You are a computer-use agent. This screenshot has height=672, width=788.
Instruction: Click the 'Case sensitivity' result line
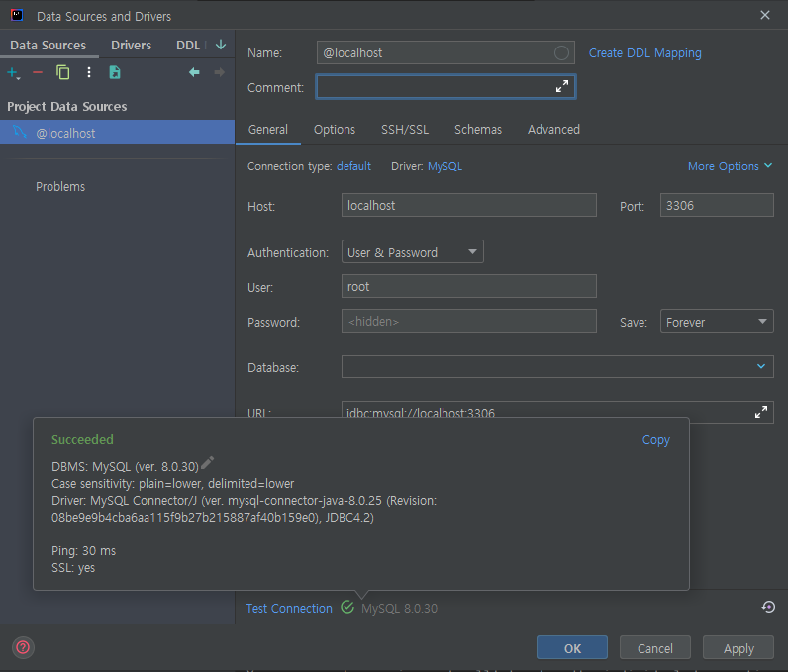(x=172, y=484)
